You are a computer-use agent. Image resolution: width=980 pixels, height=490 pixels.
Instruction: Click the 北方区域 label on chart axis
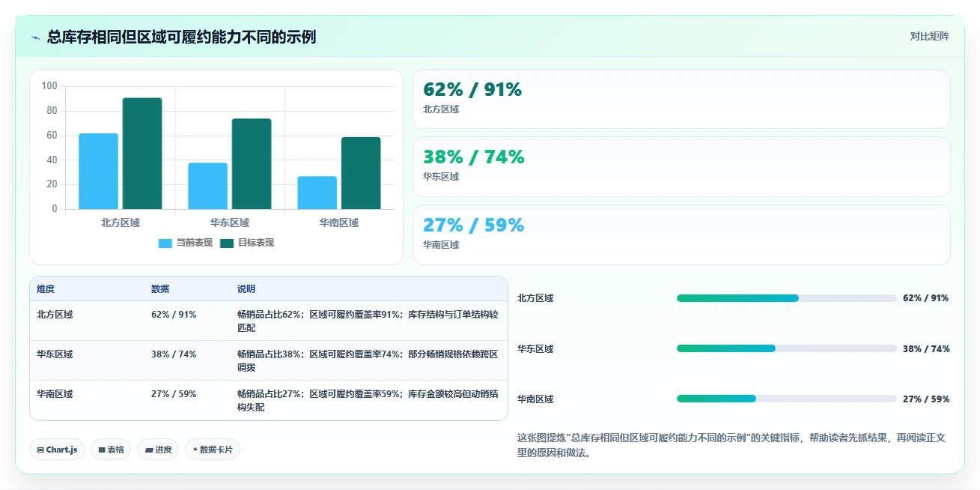point(121,223)
